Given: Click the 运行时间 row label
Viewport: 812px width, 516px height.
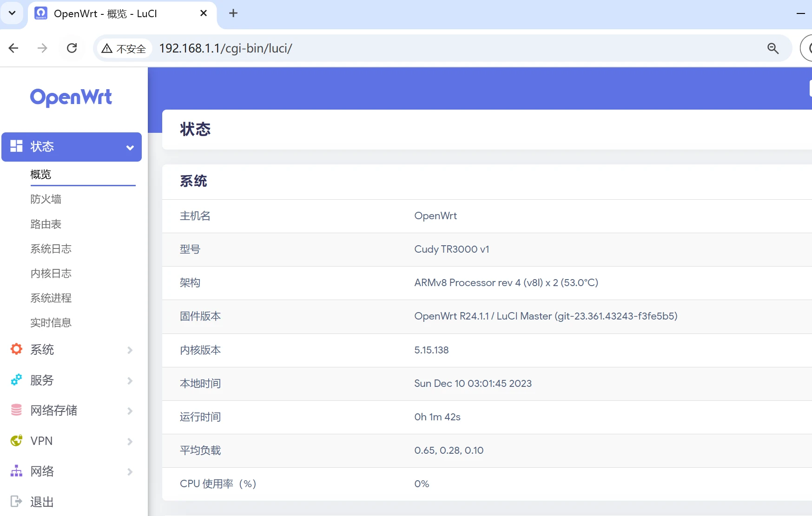Looking at the screenshot, I should (200, 417).
